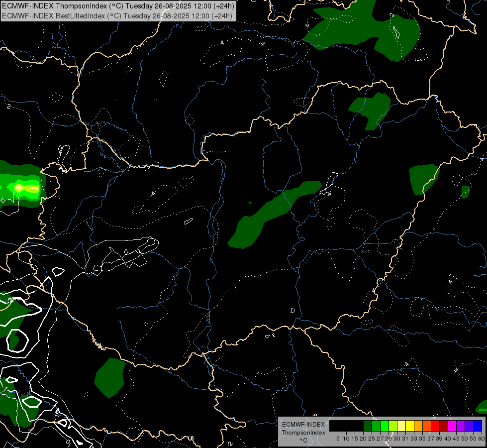Click the yellow 31–33 legend swatch
Screen dimensions: 487x448
coord(410,426)
